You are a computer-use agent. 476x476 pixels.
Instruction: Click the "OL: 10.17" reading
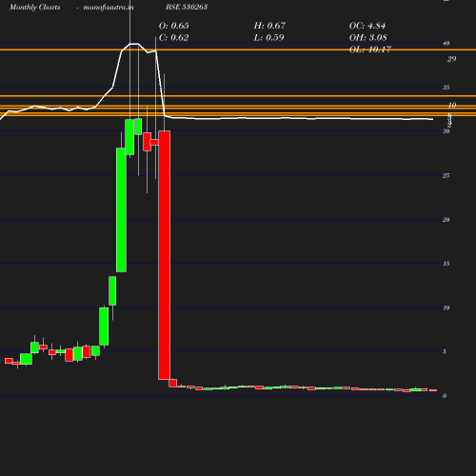coord(370,50)
